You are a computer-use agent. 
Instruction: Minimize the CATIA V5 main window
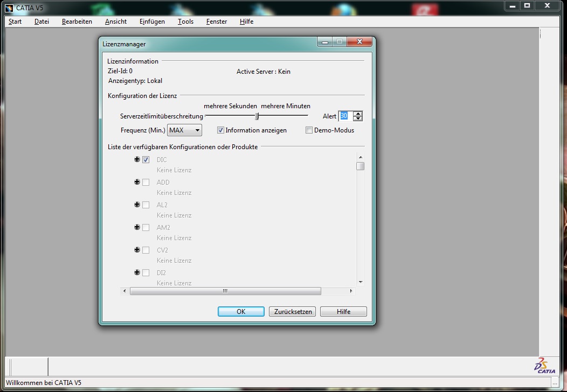point(513,6)
